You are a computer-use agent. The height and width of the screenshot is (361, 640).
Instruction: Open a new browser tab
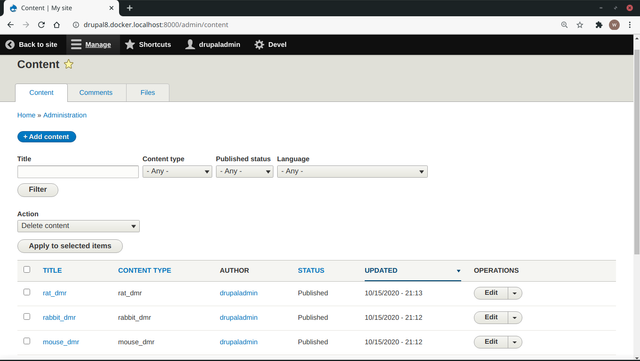[x=129, y=8]
